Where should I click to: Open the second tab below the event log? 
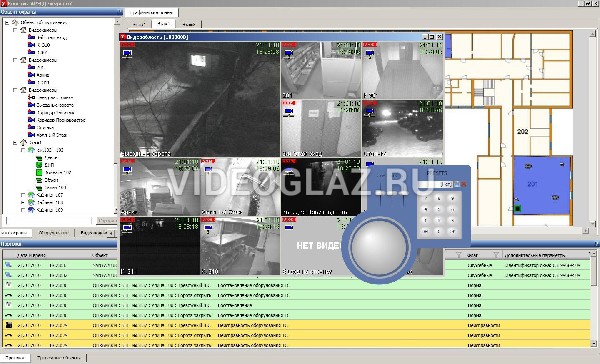[58, 358]
